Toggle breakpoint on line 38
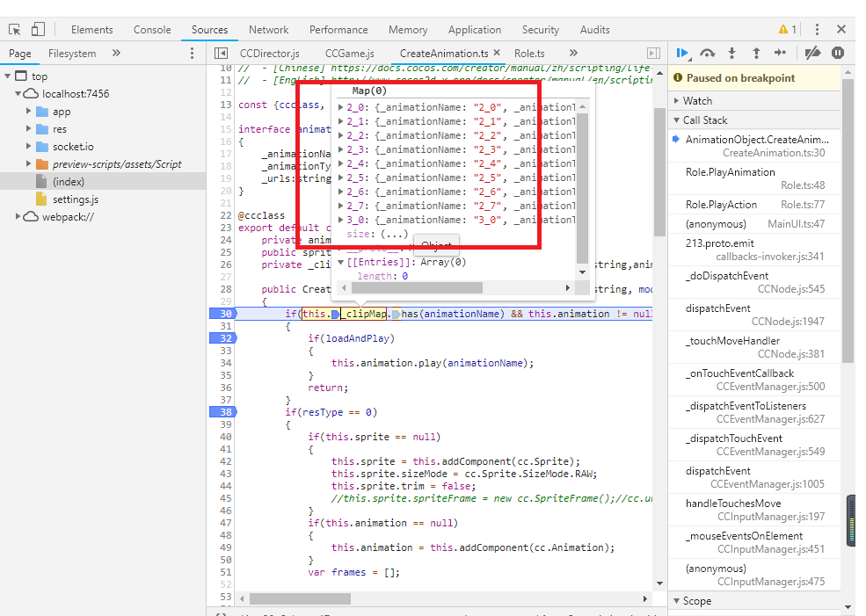Viewport: 866px width, 616px height. 223,412
